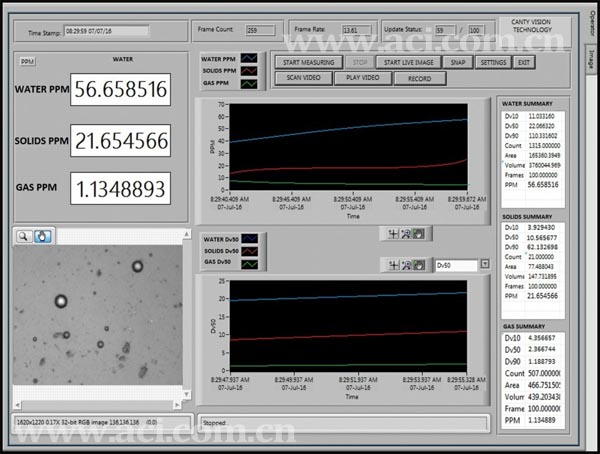Open SETTINGS
Viewport: 600px width, 454px height.
(493, 62)
